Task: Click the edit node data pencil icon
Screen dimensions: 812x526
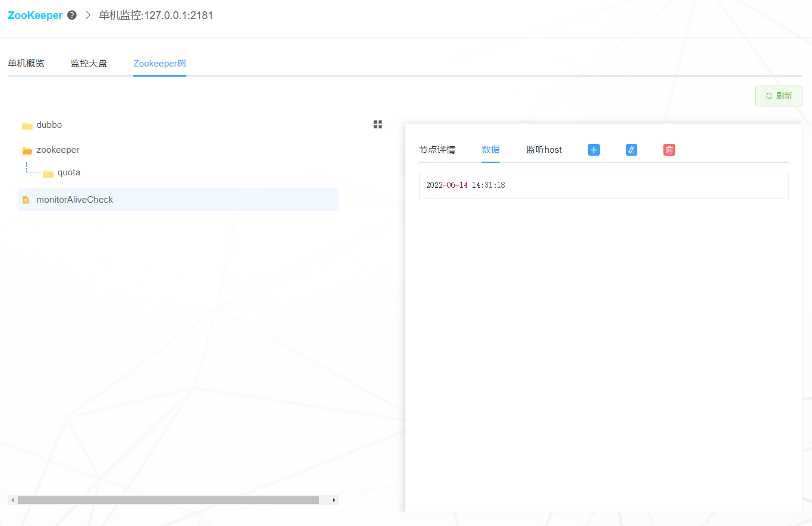Action: pyautogui.click(x=631, y=150)
